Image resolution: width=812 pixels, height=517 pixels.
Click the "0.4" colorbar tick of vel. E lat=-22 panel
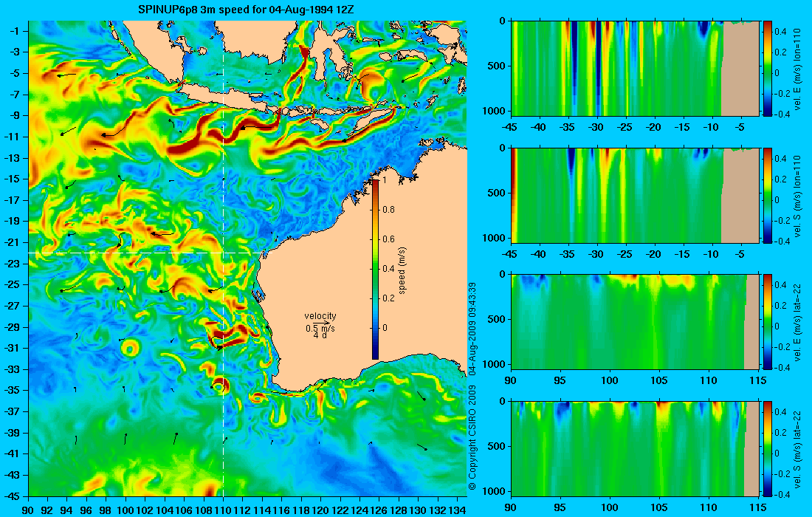[781, 285]
